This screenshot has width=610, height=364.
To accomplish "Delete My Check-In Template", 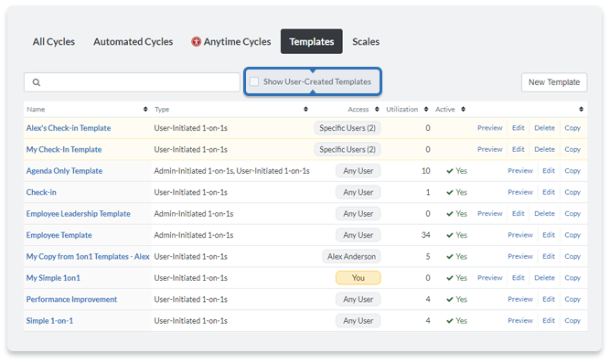I will 544,149.
